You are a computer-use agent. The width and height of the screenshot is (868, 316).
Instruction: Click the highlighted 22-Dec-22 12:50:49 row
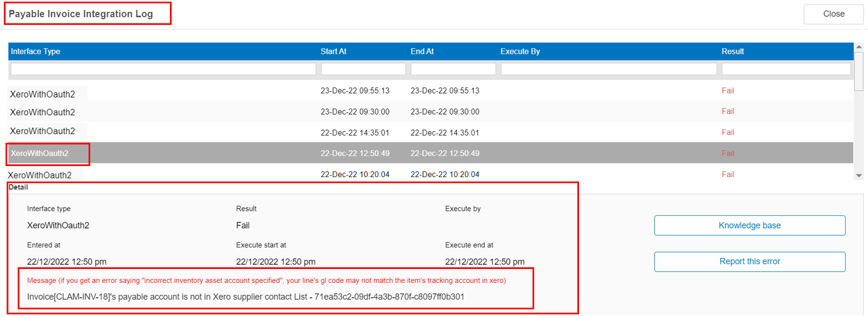(355, 153)
